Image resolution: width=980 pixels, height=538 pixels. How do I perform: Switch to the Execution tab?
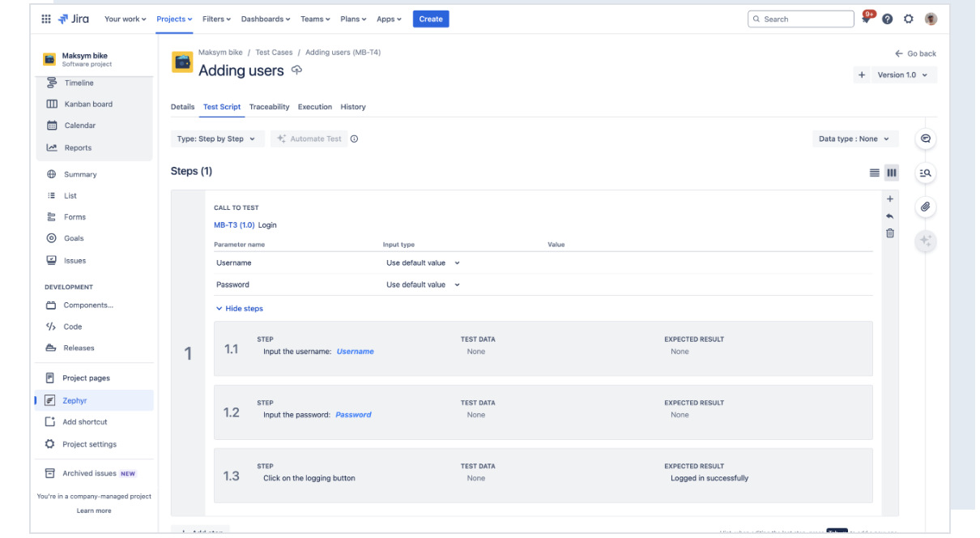click(315, 106)
